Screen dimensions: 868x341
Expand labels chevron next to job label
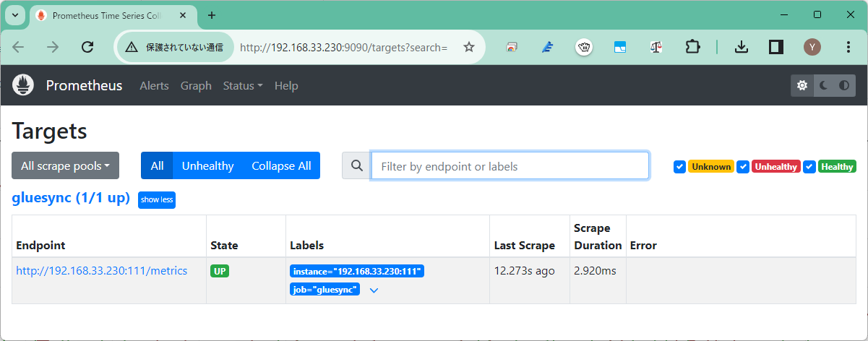click(374, 290)
